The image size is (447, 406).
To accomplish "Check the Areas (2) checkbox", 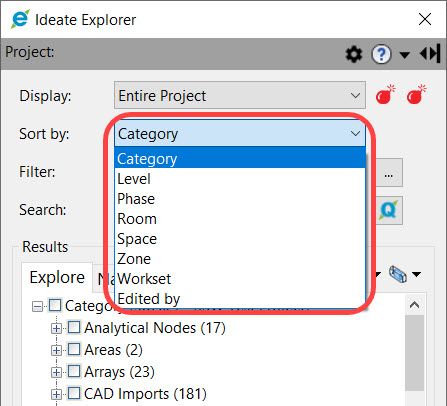I will point(74,349).
